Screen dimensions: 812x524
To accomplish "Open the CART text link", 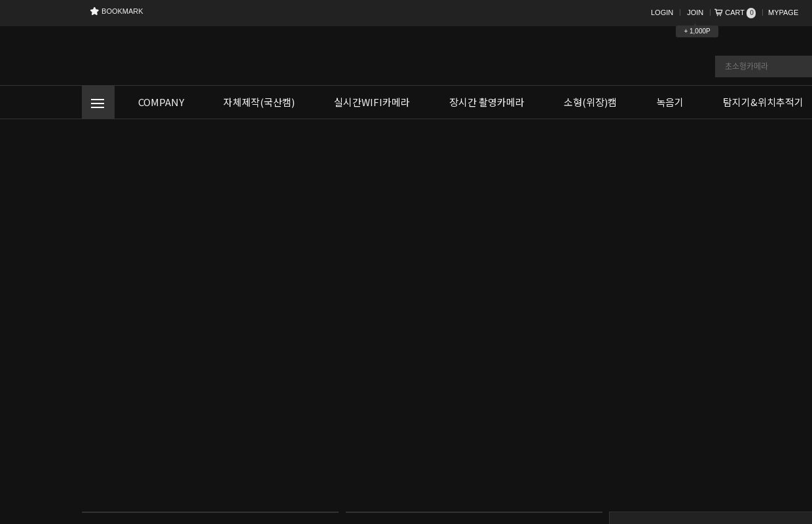I will point(734,12).
